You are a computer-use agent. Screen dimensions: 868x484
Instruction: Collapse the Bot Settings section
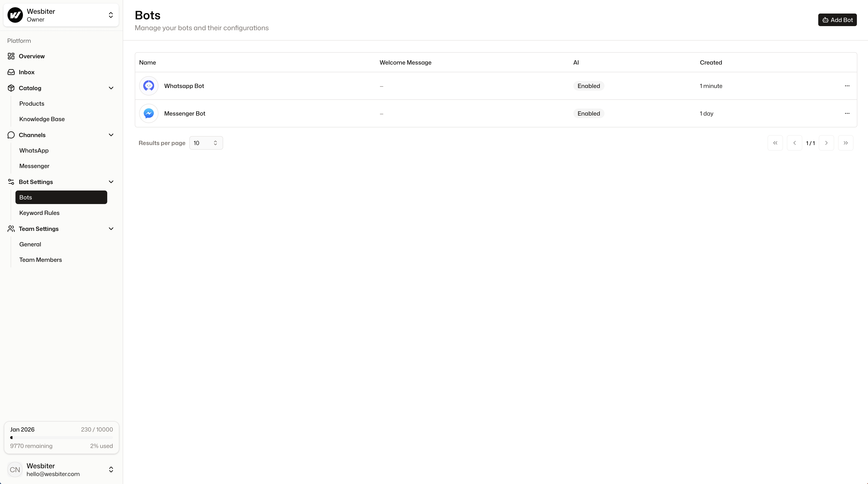(x=111, y=182)
